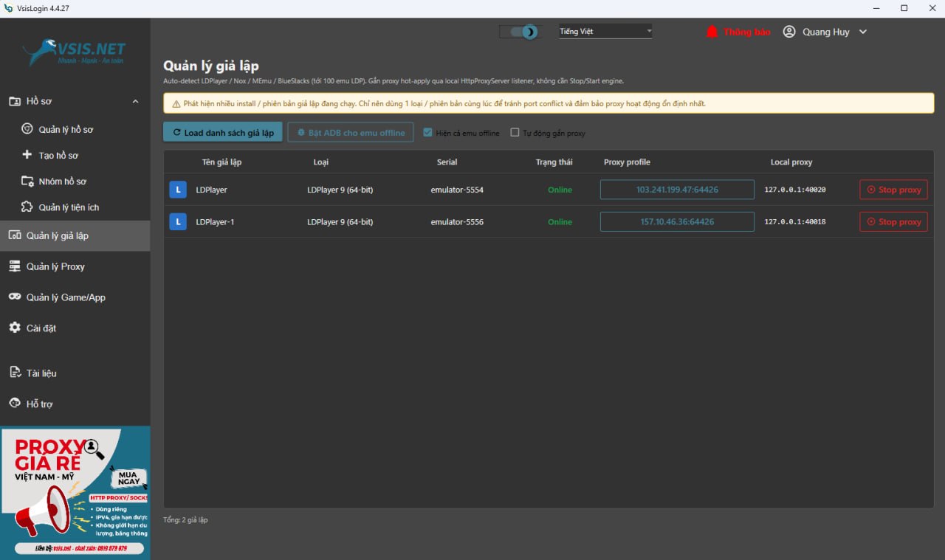Click the Hồ sơ folder icon
Image resolution: width=945 pixels, height=560 pixels.
click(15, 101)
